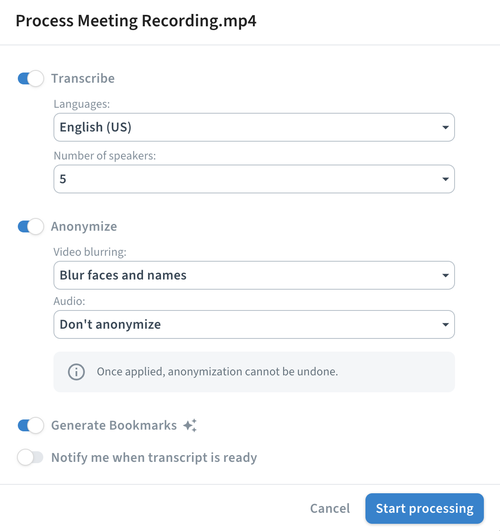Click the Start processing button

click(424, 508)
